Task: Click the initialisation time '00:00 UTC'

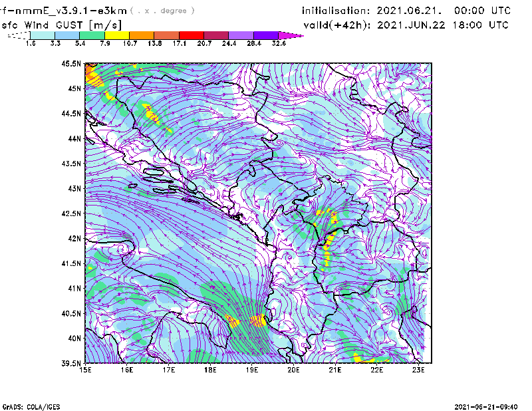Action: pos(483,11)
